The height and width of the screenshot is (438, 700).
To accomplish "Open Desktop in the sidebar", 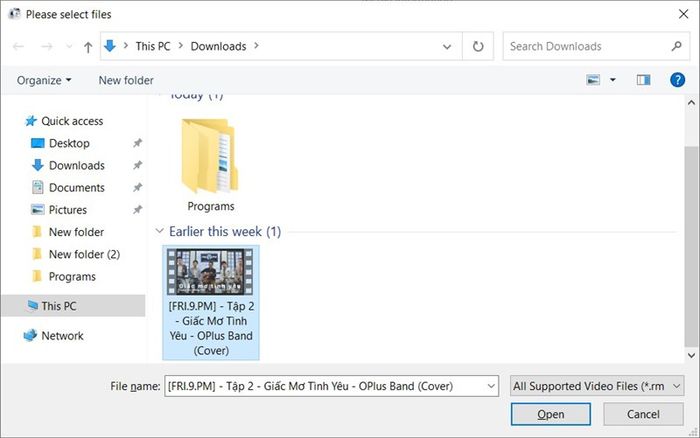I will pos(69,143).
